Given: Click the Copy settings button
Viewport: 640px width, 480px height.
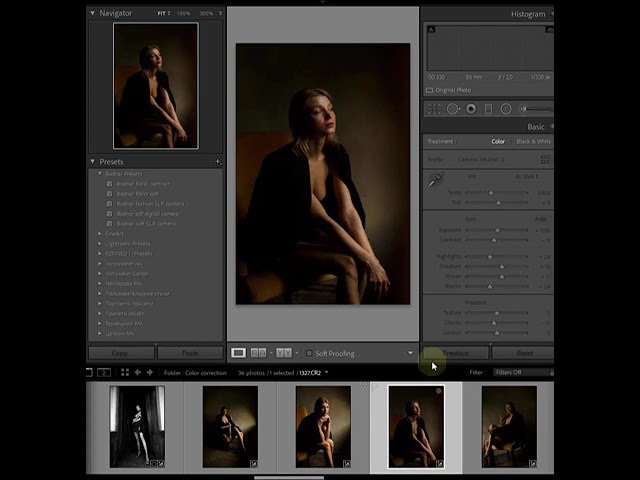Looking at the screenshot, I should pos(119,353).
